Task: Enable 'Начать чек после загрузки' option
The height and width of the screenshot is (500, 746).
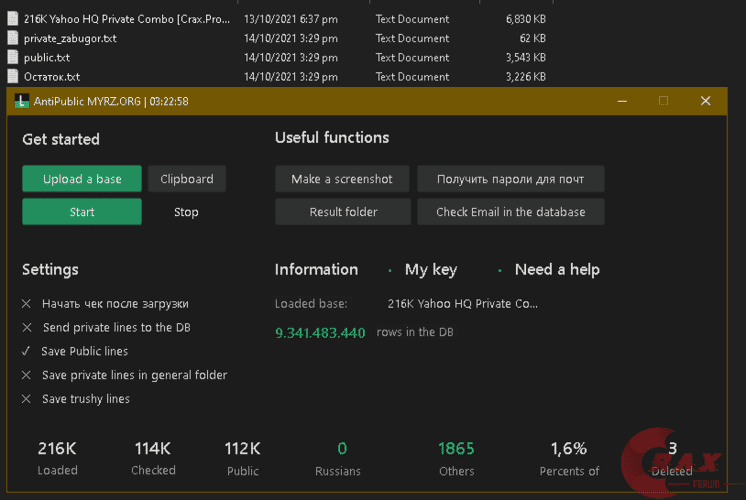Action: 26,303
